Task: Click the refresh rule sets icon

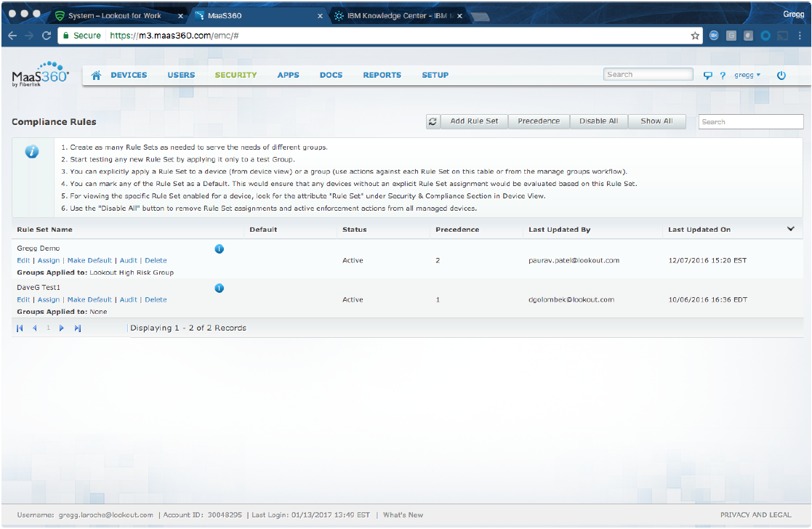Action: pyautogui.click(x=433, y=121)
